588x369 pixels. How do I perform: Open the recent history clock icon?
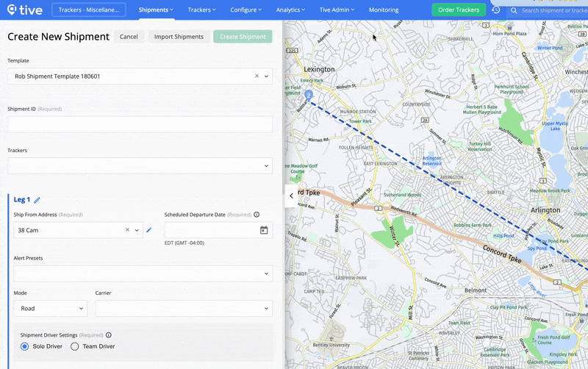495,10
